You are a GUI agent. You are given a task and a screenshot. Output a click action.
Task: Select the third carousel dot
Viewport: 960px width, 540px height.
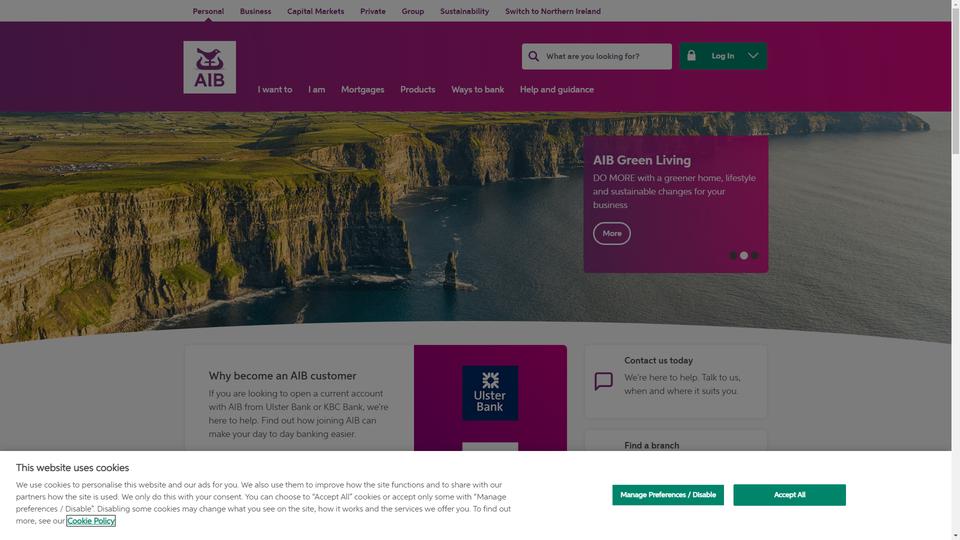(754, 256)
